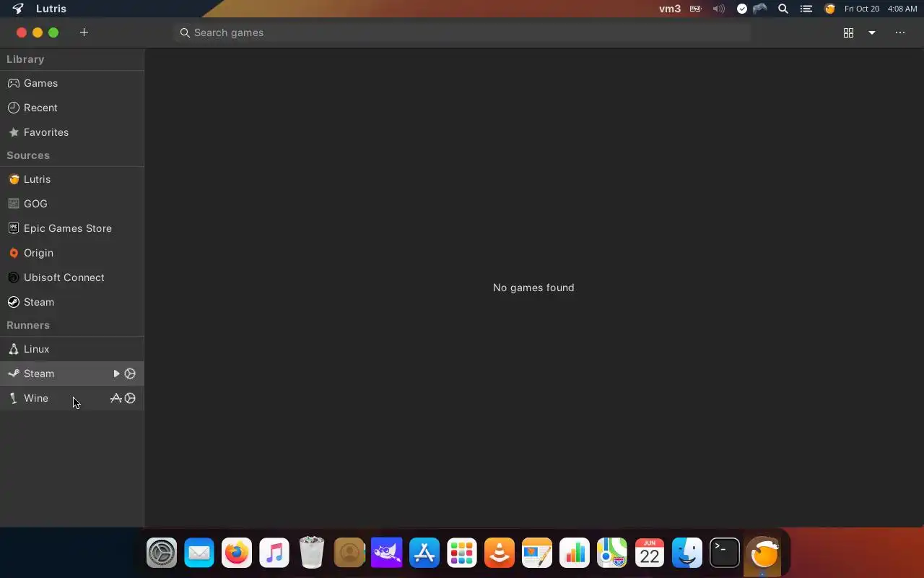Minimize Lutris with the yellow button
This screenshot has width=924, height=578.
tap(38, 33)
